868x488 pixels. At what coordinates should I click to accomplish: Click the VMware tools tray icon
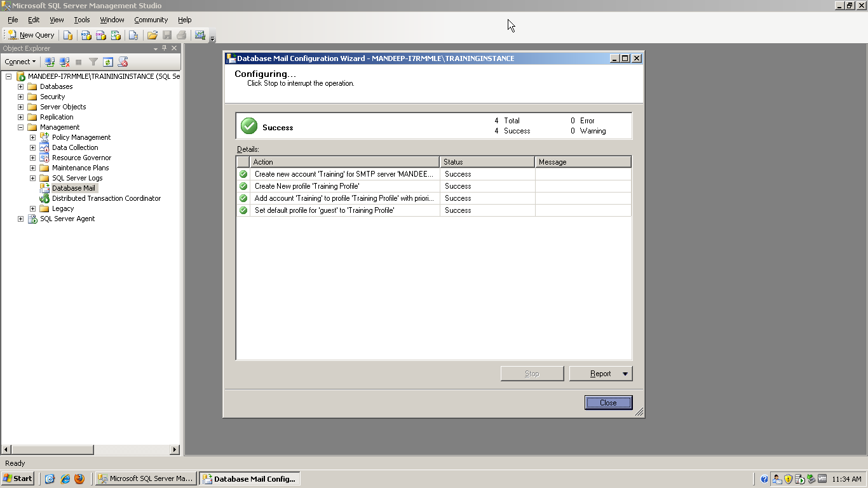pos(822,478)
